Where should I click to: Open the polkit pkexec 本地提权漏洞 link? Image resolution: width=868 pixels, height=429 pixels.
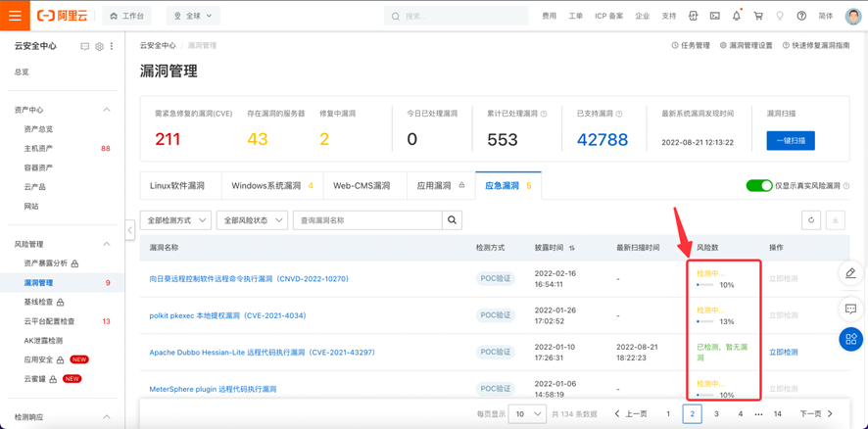point(227,315)
